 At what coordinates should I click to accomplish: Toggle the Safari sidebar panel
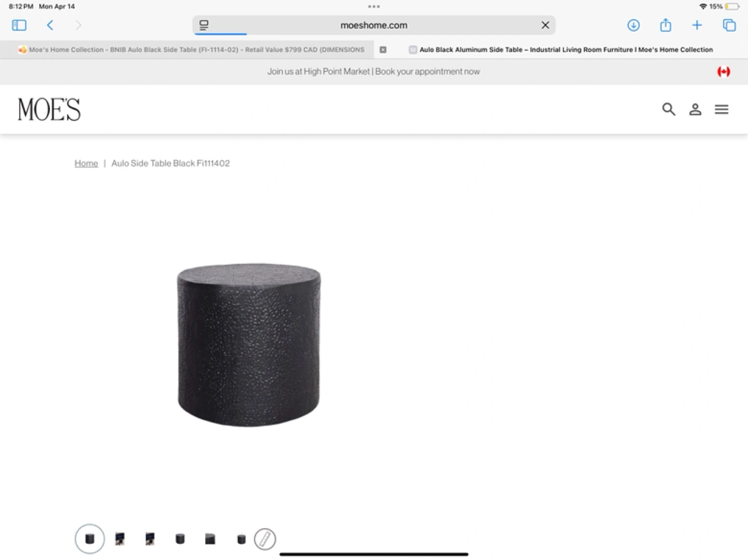[19, 25]
